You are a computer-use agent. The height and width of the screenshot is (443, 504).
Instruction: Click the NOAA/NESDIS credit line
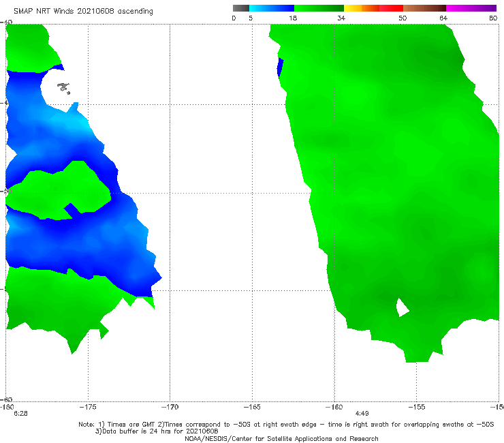click(x=281, y=438)
